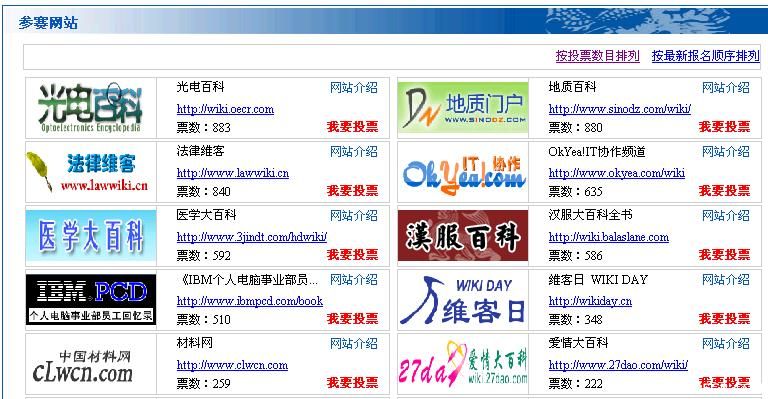
Task: Visit http://wiki.oecr.com link
Action: click(x=225, y=109)
